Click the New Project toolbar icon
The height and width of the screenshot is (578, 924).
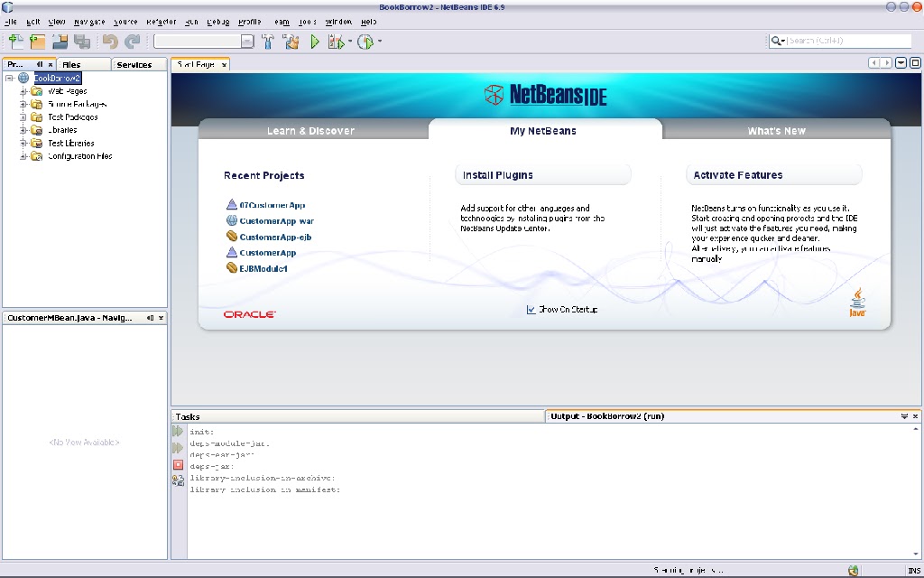coord(38,42)
